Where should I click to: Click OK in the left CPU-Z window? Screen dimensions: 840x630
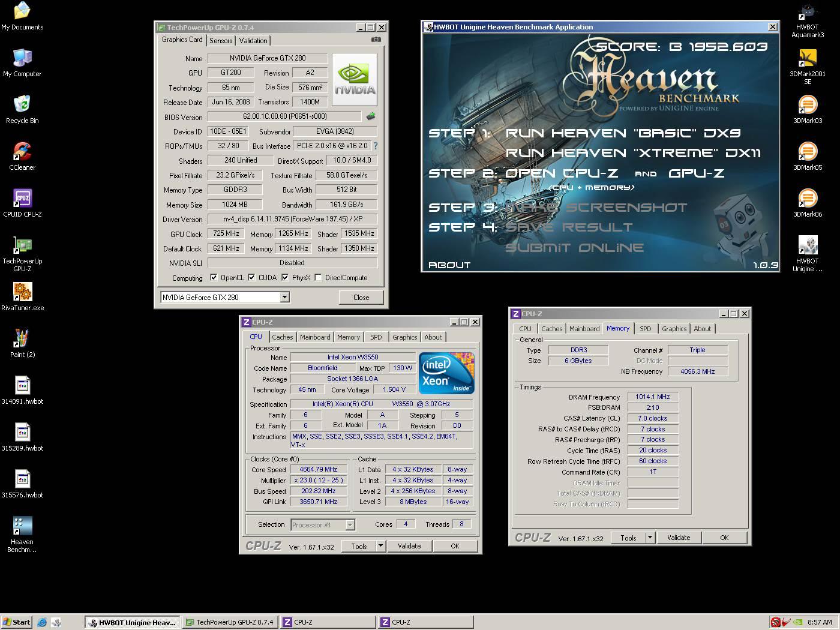455,546
